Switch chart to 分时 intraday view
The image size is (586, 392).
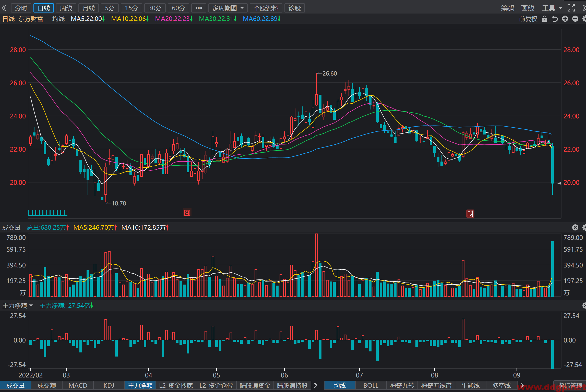[x=21, y=8]
